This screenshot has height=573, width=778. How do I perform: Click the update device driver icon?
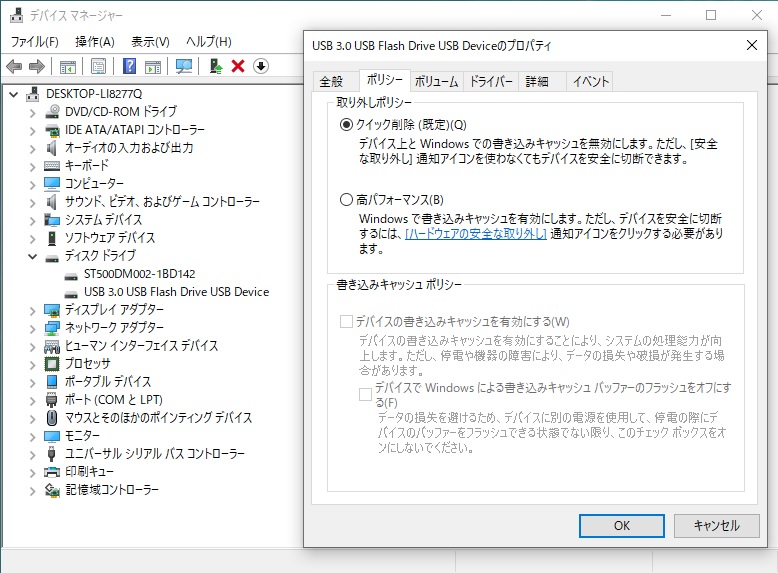pos(216,66)
